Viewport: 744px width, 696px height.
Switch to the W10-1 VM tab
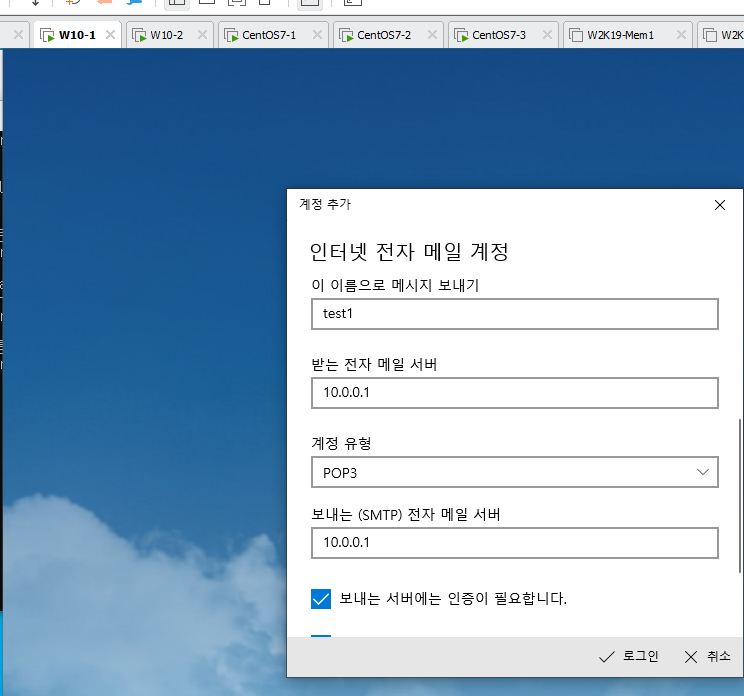tap(77, 35)
